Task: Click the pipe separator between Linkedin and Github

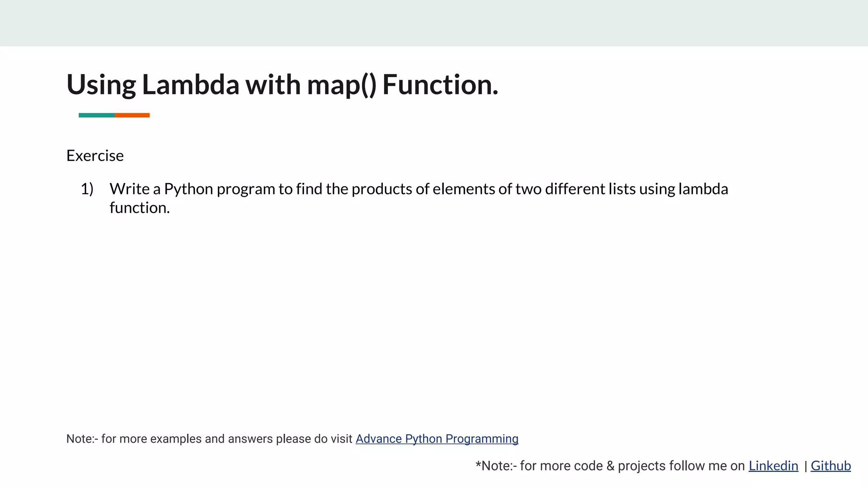Action: click(805, 466)
